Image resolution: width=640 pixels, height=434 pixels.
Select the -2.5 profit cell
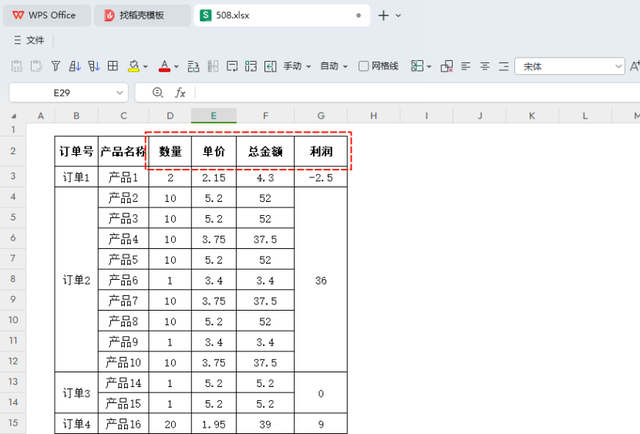click(321, 177)
